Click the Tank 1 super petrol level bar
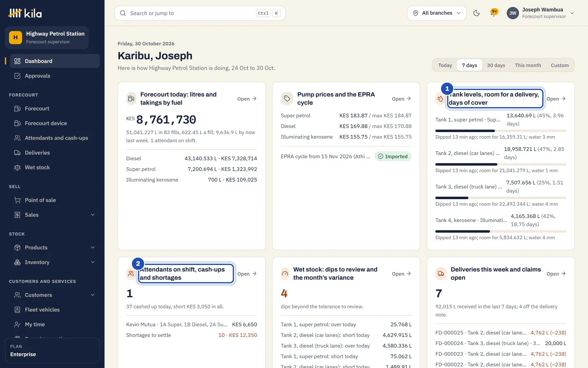Image resolution: width=588 pixels, height=368 pixels. [501, 131]
